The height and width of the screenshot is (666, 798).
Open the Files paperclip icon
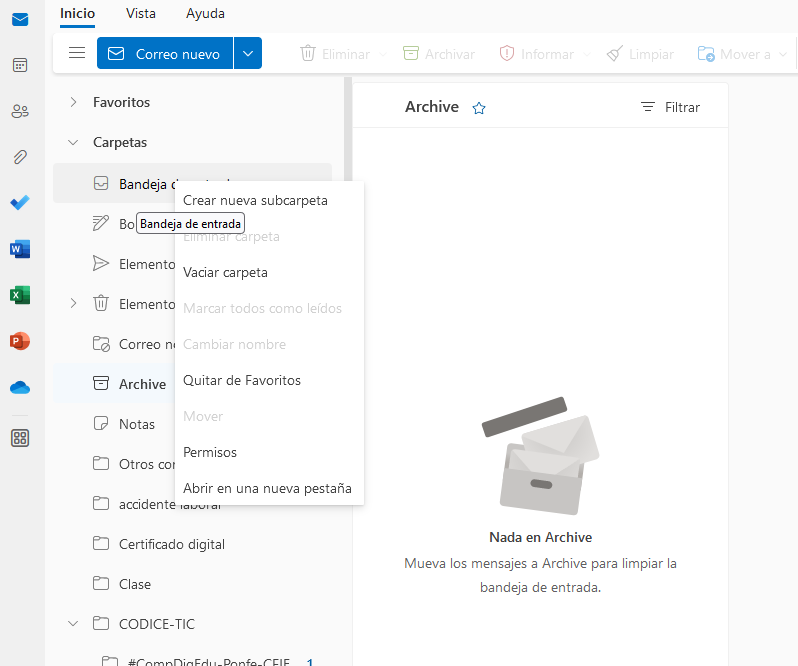coord(20,157)
